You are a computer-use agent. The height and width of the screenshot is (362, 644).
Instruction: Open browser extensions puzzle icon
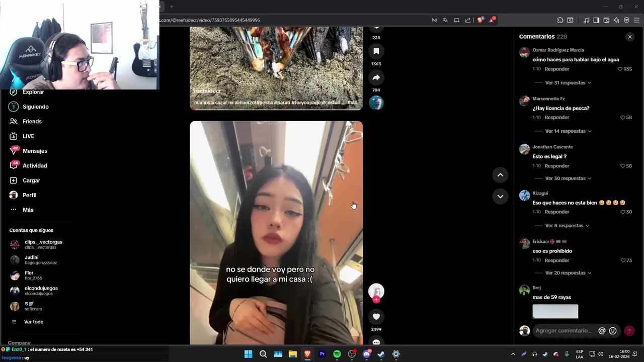pyautogui.click(x=560, y=20)
